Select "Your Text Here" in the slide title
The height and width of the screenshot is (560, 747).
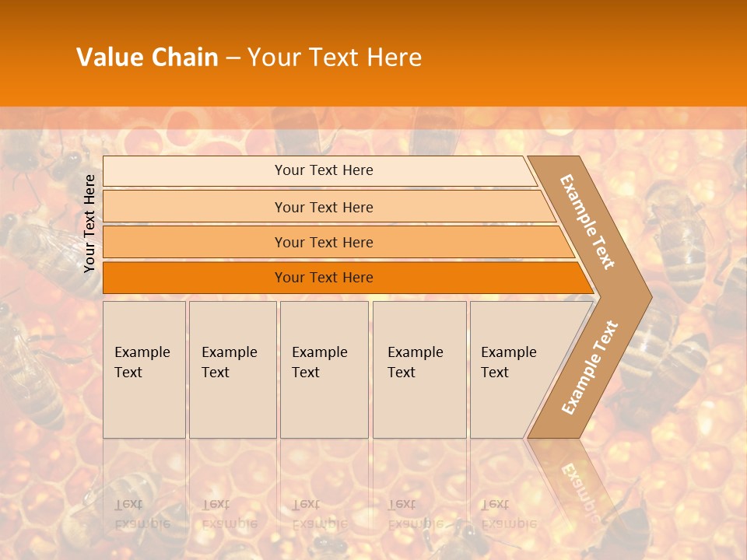pos(335,58)
